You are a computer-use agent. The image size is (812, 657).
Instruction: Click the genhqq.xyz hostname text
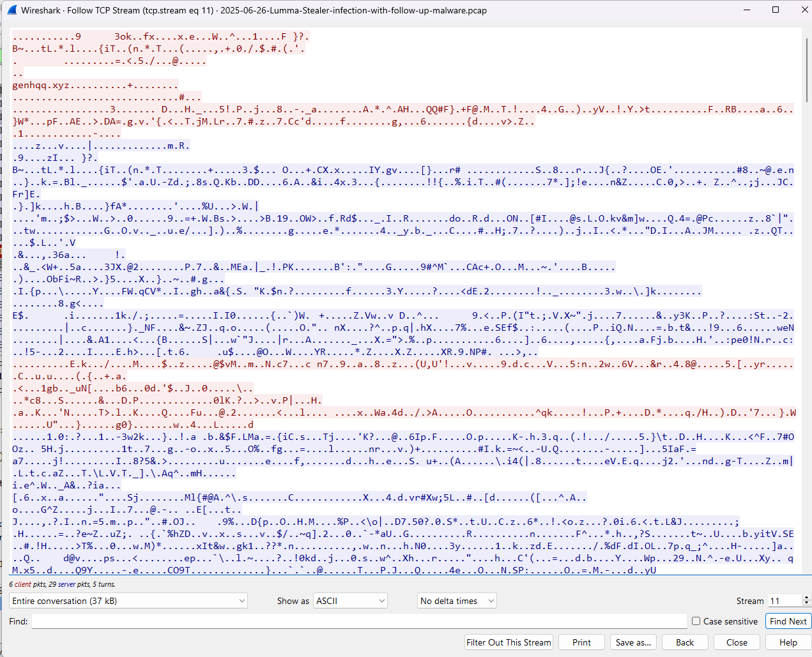[41, 85]
